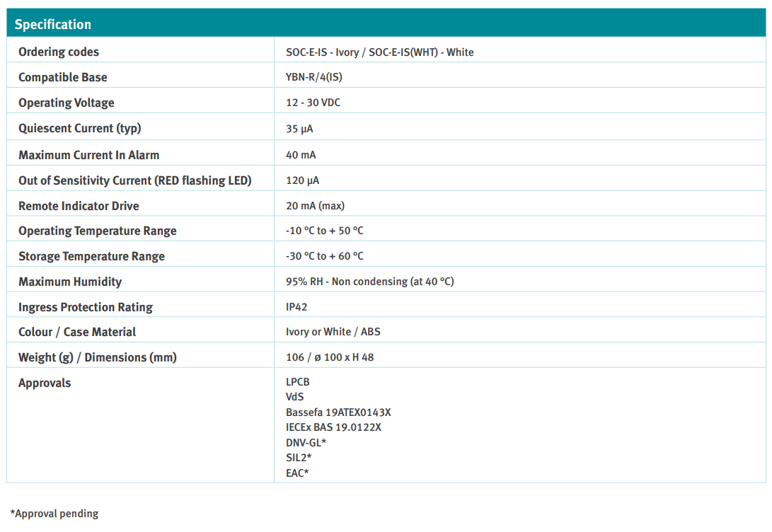
Task: Click the Specification header title
Action: click(53, 25)
